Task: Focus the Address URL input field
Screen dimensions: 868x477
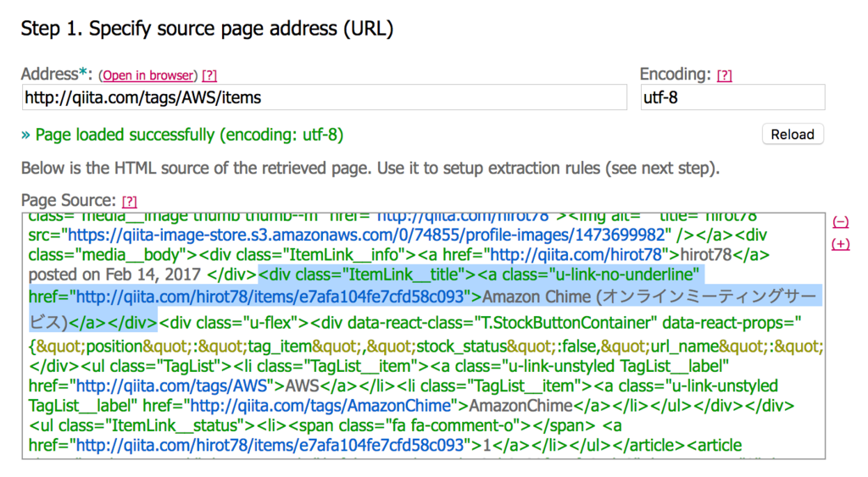Action: [x=325, y=97]
